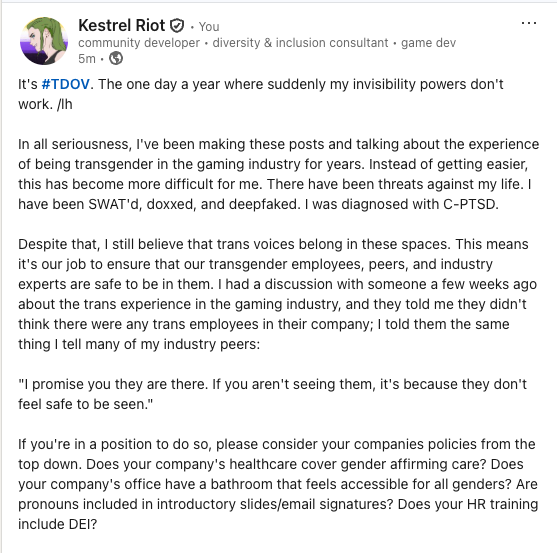The image size is (557, 553).
Task: Click the "game dev" headline text
Action: coord(428,43)
